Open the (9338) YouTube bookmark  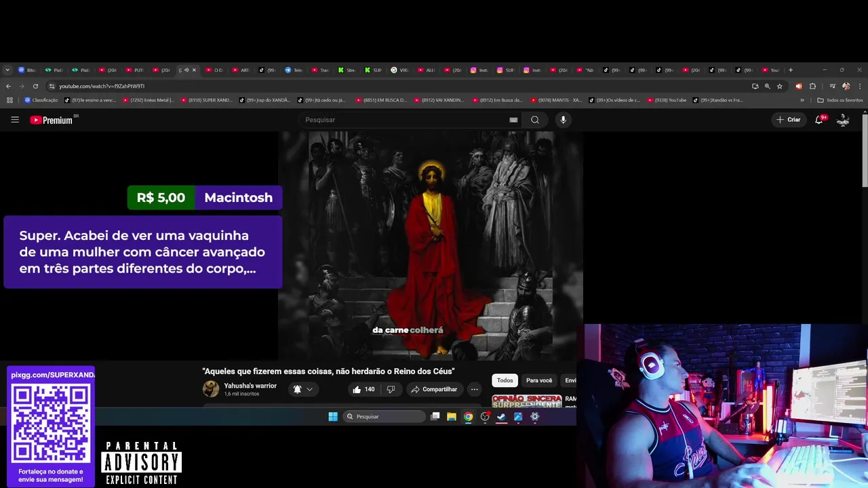667,100
